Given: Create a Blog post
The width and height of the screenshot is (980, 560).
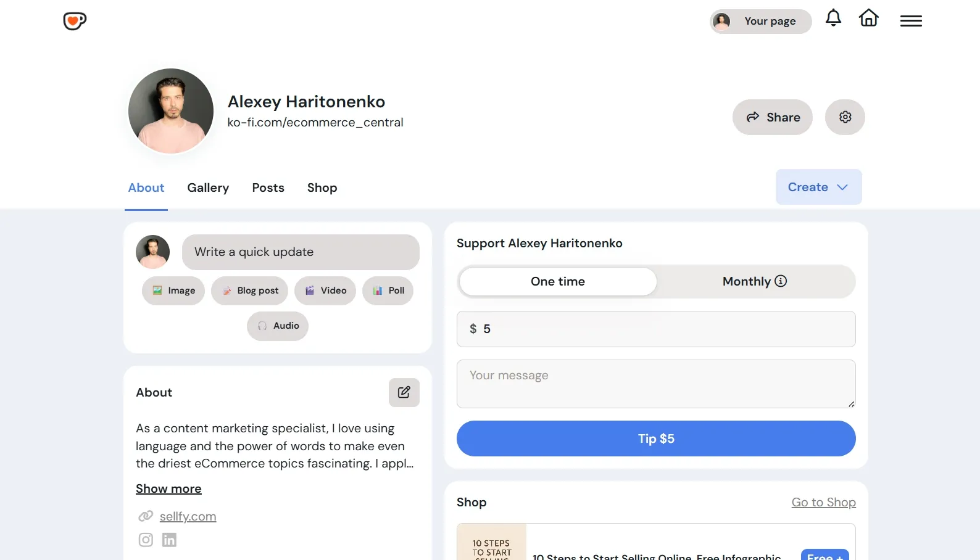Looking at the screenshot, I should pyautogui.click(x=249, y=290).
